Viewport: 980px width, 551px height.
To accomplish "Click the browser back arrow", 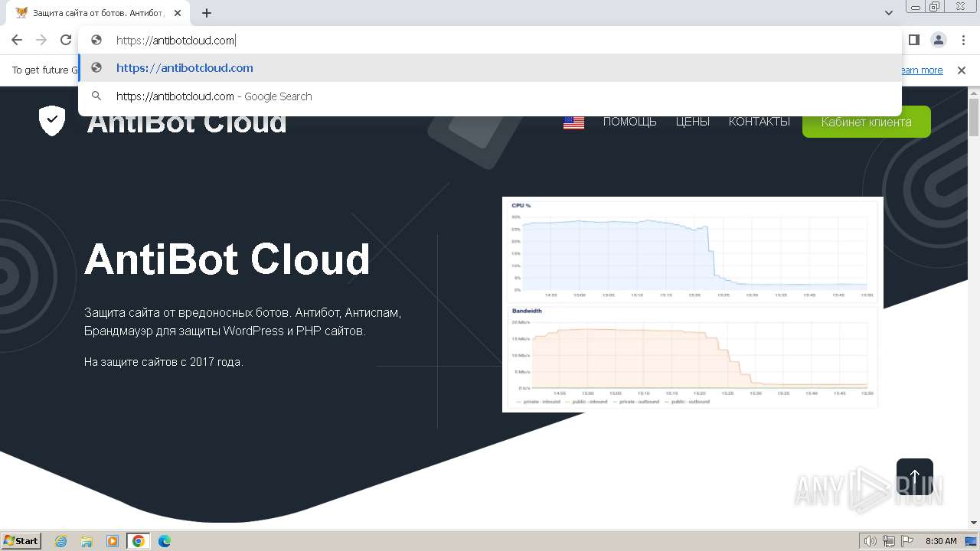I will click(x=17, y=40).
